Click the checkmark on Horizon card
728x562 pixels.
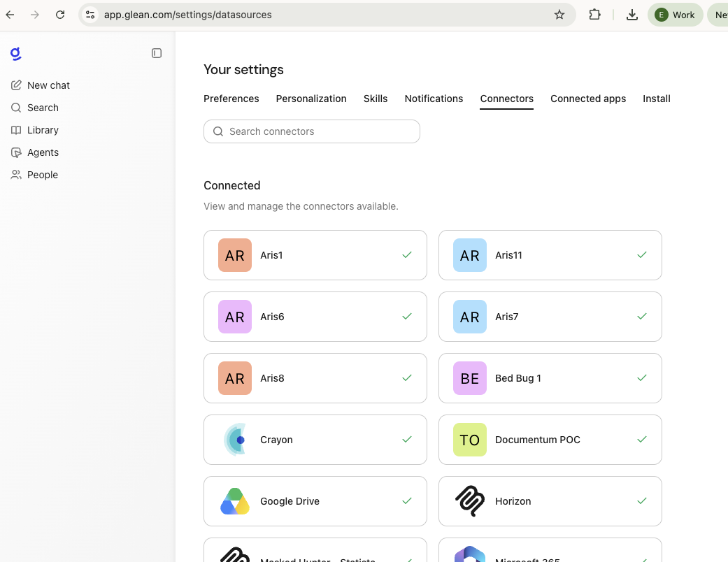point(642,500)
